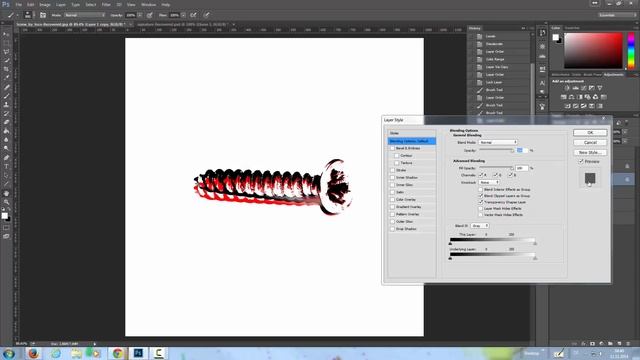This screenshot has width=640, height=360.
Task: Select the Move tool in the toolbox
Action: (6, 34)
